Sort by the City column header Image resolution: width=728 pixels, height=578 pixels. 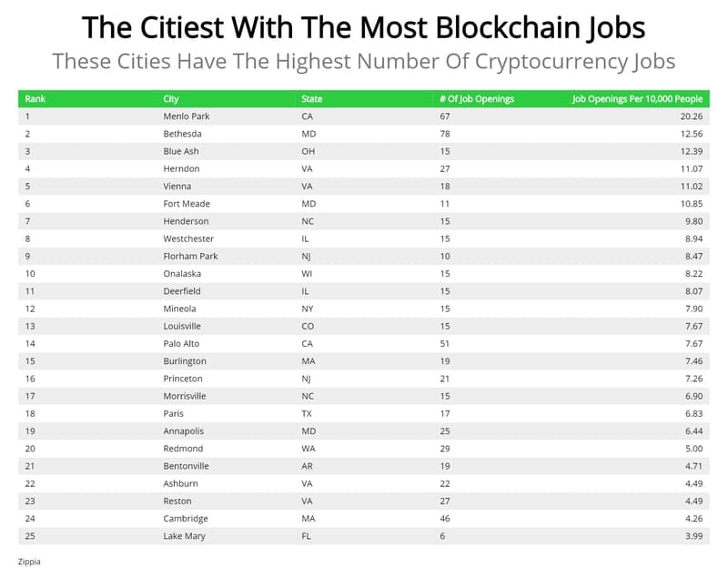(x=171, y=98)
